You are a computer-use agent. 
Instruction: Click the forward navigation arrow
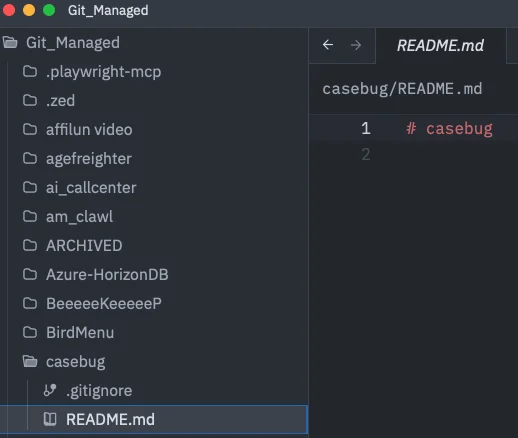[356, 45]
